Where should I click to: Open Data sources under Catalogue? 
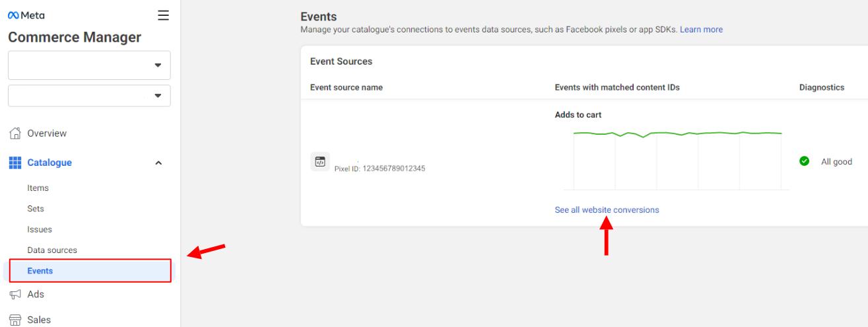(52, 250)
